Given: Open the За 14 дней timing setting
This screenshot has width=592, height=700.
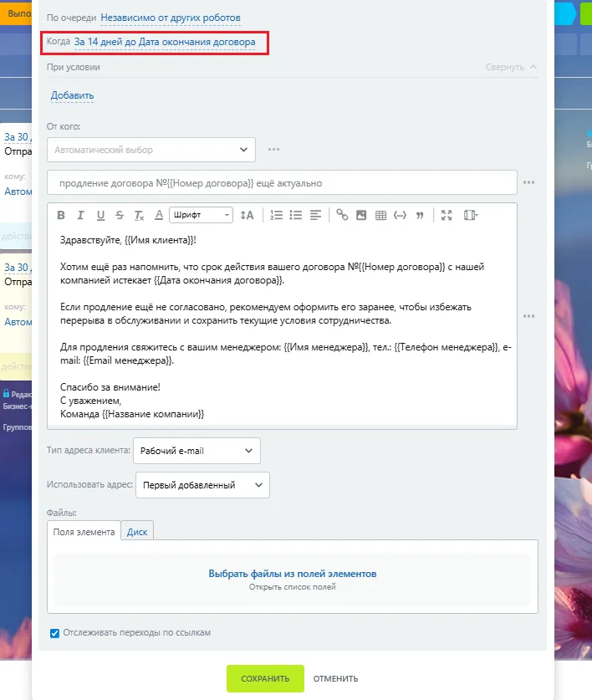Looking at the screenshot, I should click(x=165, y=42).
